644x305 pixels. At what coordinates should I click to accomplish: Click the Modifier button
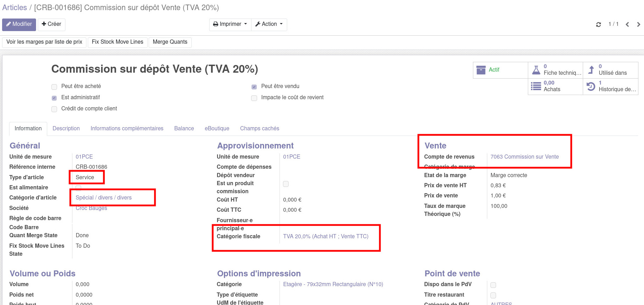click(19, 24)
